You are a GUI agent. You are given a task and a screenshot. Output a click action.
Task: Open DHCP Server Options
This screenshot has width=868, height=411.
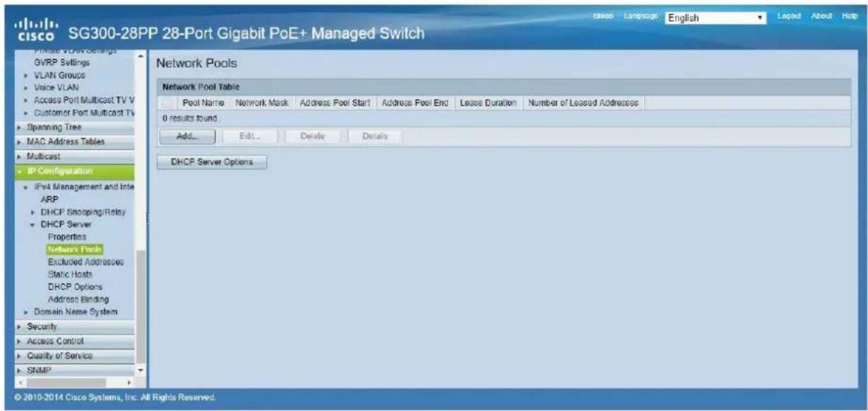[x=211, y=163]
